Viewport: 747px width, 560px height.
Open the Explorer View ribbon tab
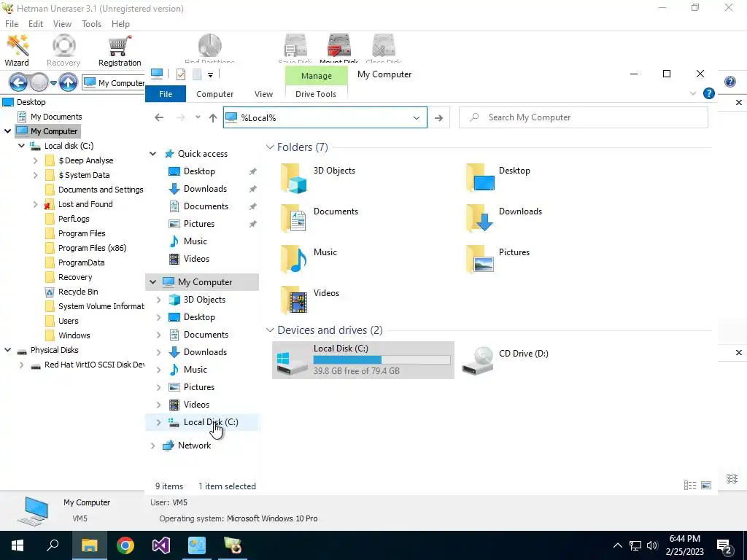point(263,94)
